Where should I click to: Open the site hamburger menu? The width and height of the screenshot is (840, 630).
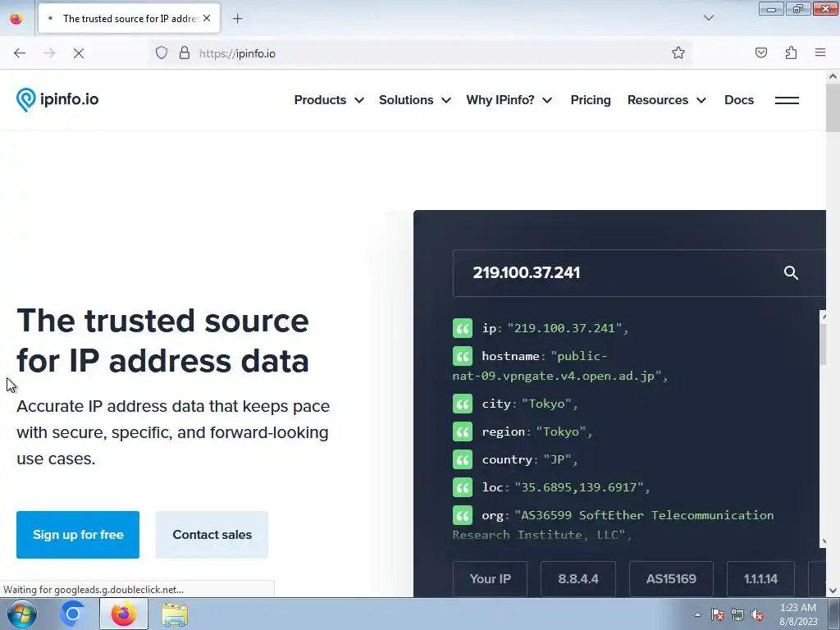tap(787, 100)
